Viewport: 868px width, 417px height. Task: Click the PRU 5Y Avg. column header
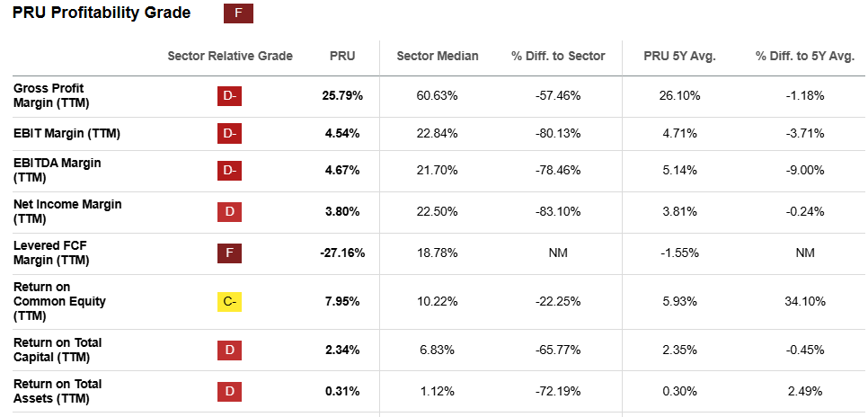[679, 56]
